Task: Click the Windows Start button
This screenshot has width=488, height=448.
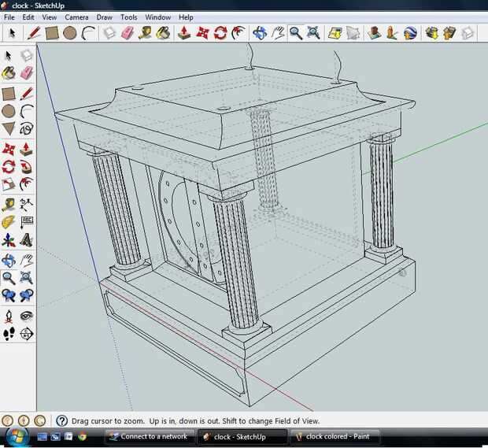Action: (16, 435)
